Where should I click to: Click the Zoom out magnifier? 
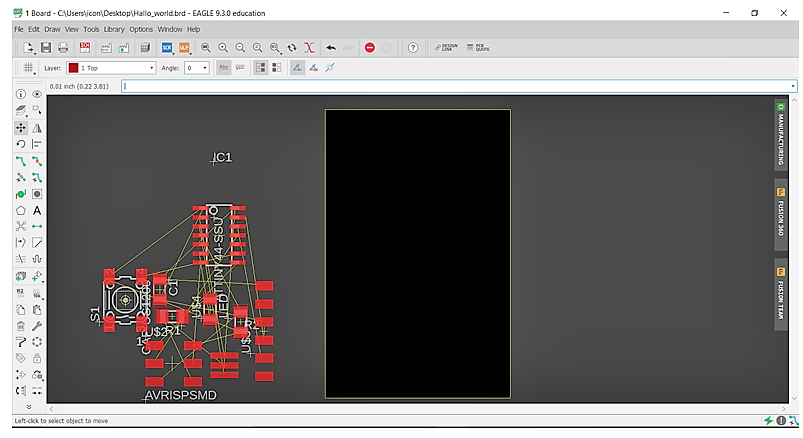(x=240, y=48)
